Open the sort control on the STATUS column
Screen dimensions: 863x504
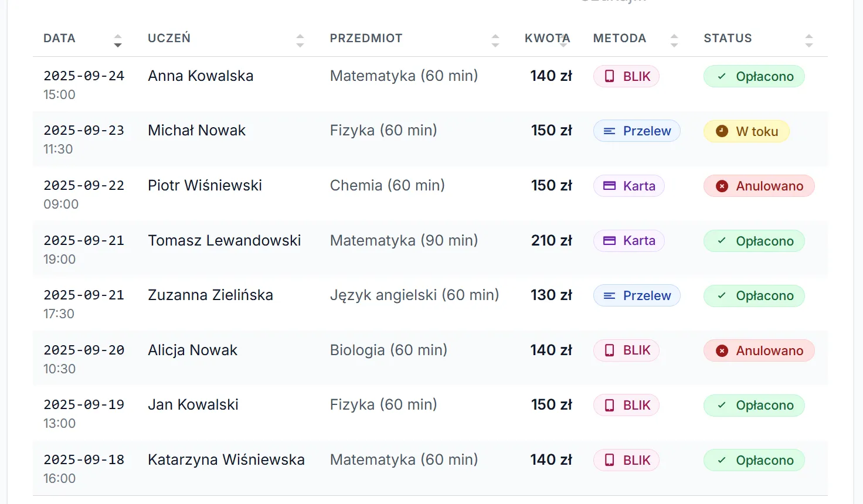[x=809, y=39]
